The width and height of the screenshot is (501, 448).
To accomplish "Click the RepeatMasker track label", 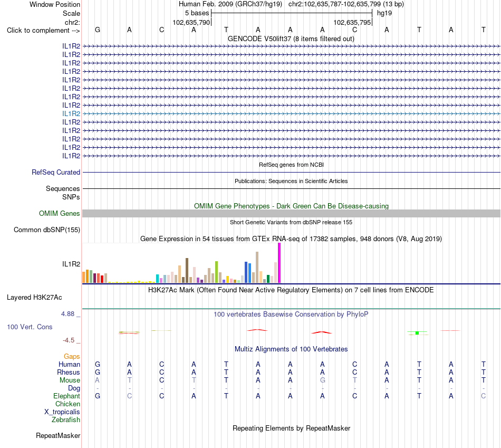I will 58,435.
